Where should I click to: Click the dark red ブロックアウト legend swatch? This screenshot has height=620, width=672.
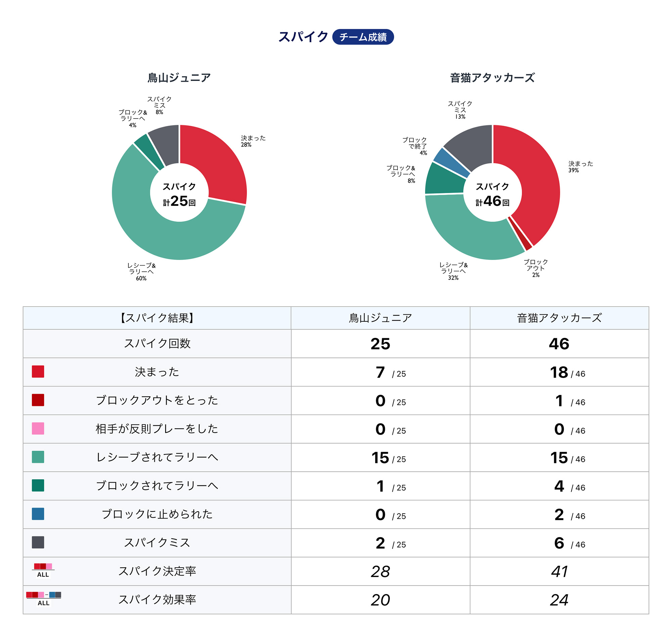pos(38,400)
